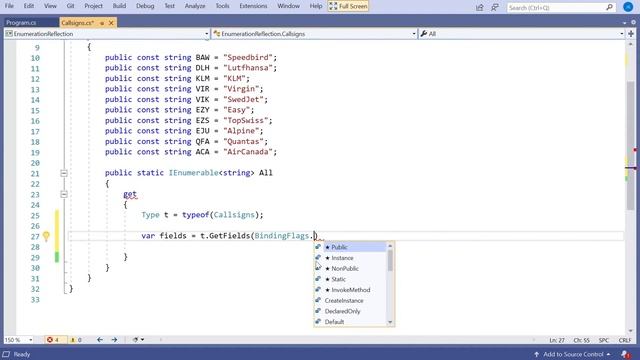Click the CRLF line ending indicator
Viewport: 640px width, 360px height.
coord(624,340)
